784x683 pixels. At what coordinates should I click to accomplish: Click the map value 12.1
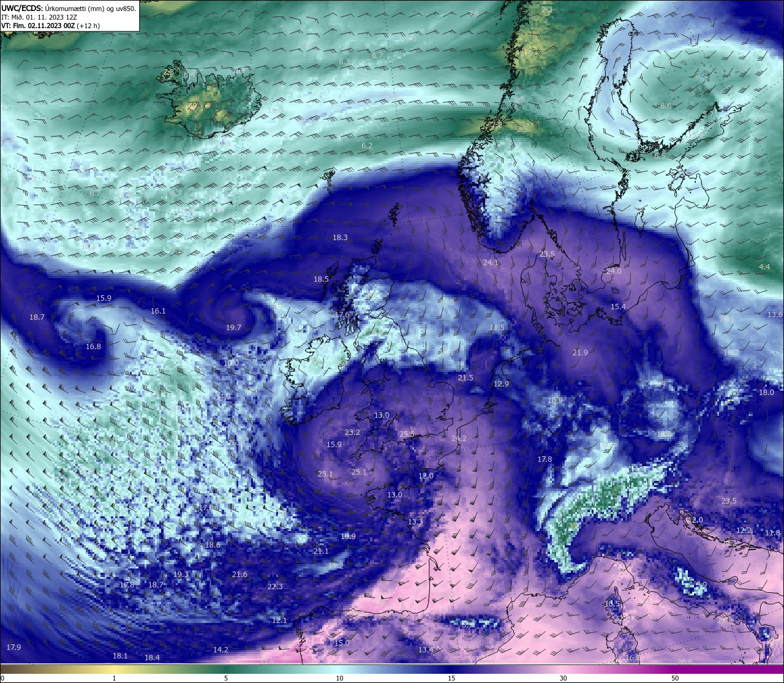click(x=279, y=621)
